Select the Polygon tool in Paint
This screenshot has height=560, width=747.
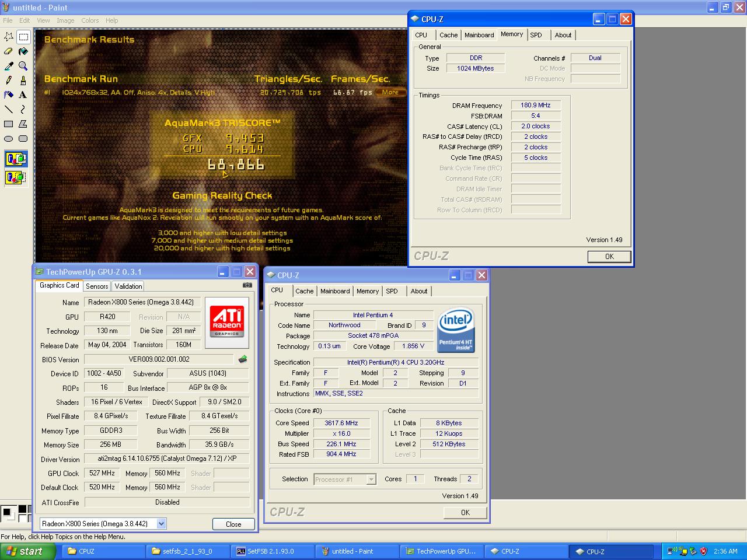pyautogui.click(x=23, y=124)
